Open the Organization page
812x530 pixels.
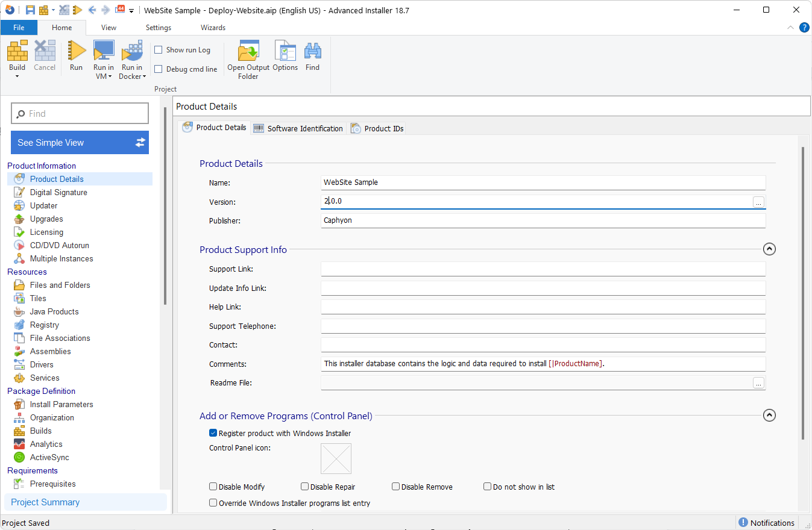click(x=52, y=417)
